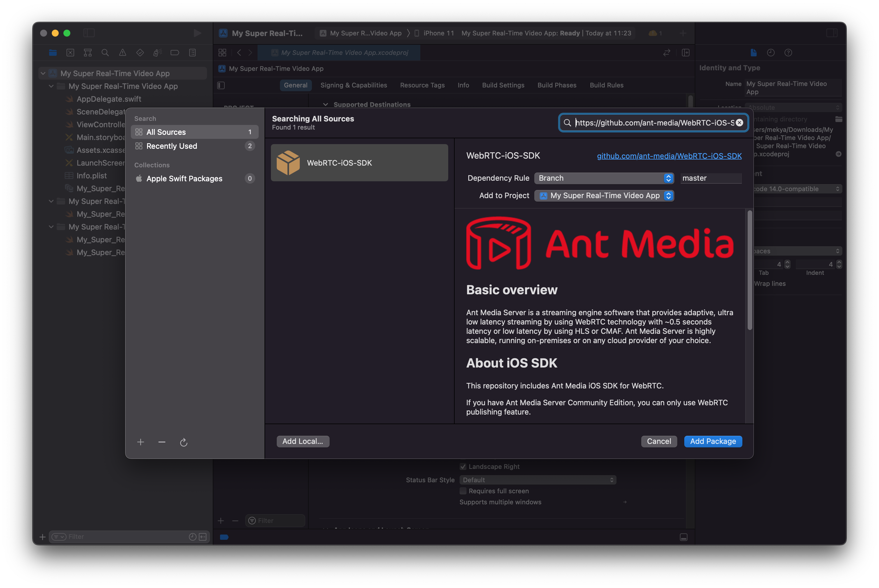
Task: Switch to Signing & Capabilities tab
Action: 353,85
